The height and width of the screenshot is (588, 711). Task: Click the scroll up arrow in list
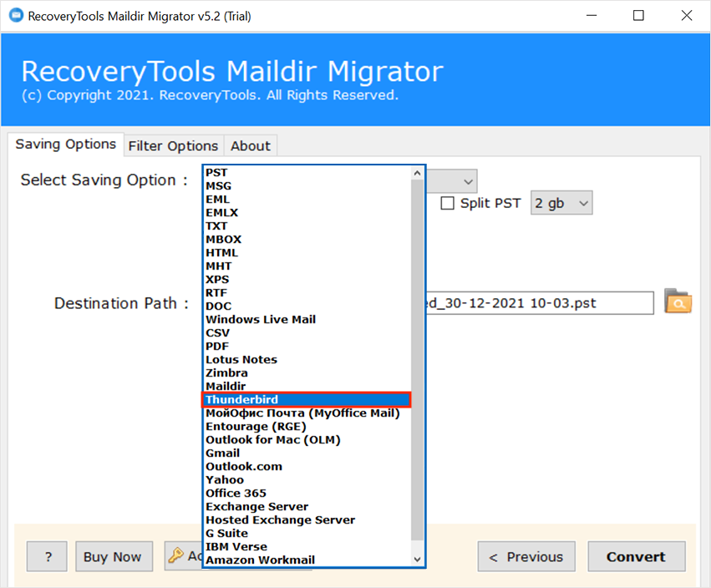(417, 173)
